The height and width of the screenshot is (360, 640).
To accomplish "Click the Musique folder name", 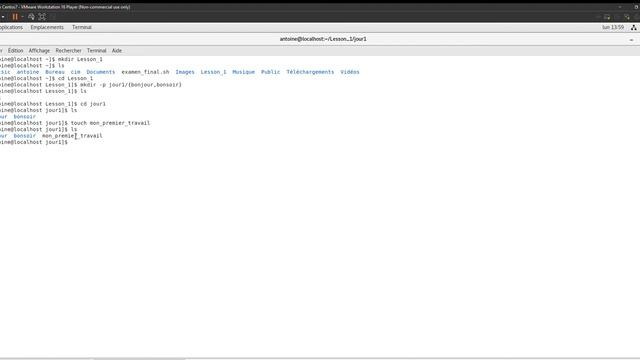I will point(243,72).
